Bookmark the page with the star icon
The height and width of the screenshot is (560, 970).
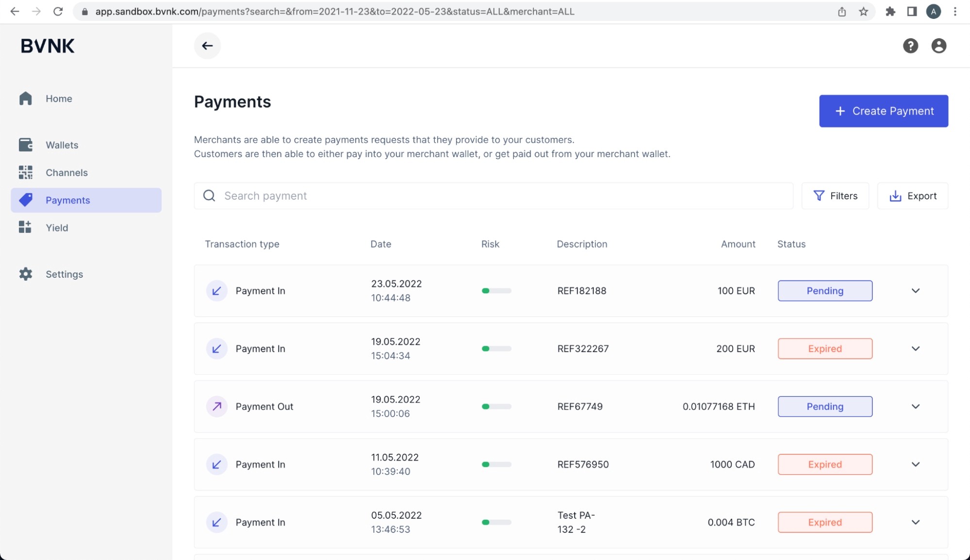click(863, 12)
